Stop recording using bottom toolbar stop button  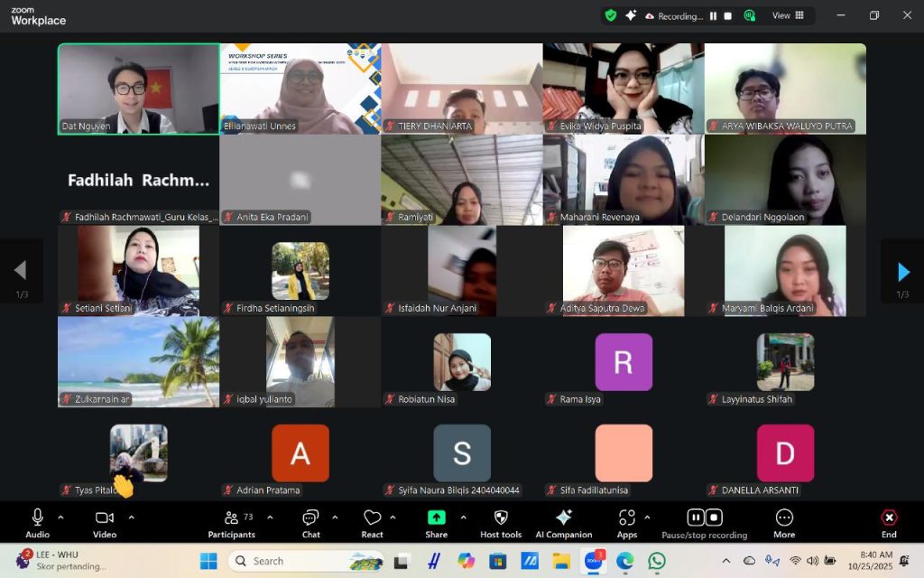[x=714, y=517]
